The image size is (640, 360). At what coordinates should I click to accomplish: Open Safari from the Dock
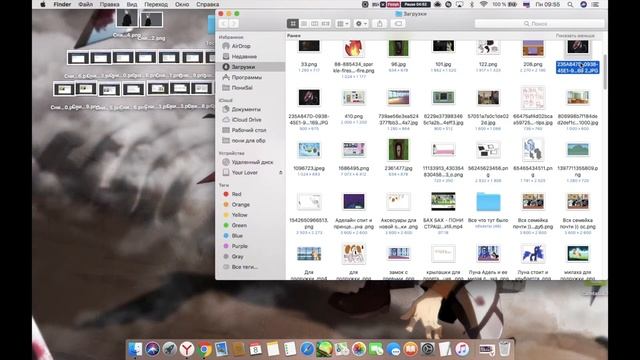pyautogui.click(x=307, y=349)
